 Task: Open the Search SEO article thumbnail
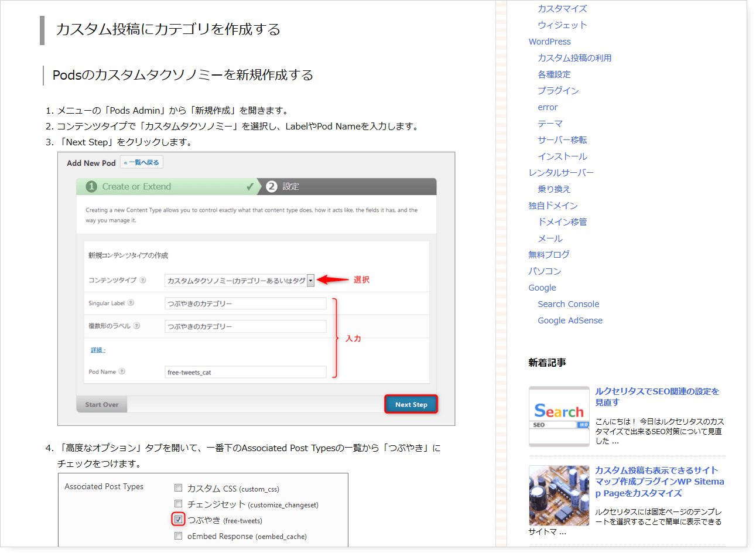click(x=559, y=416)
